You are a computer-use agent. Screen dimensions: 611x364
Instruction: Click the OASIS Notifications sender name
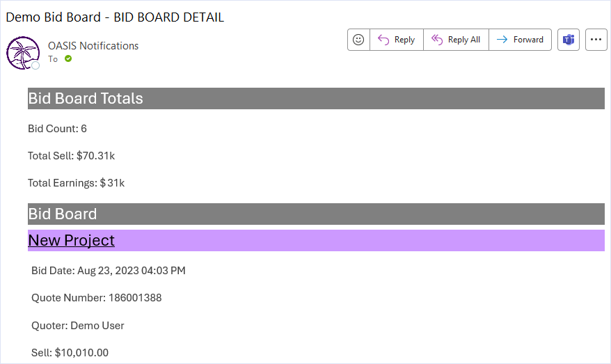pos(93,46)
